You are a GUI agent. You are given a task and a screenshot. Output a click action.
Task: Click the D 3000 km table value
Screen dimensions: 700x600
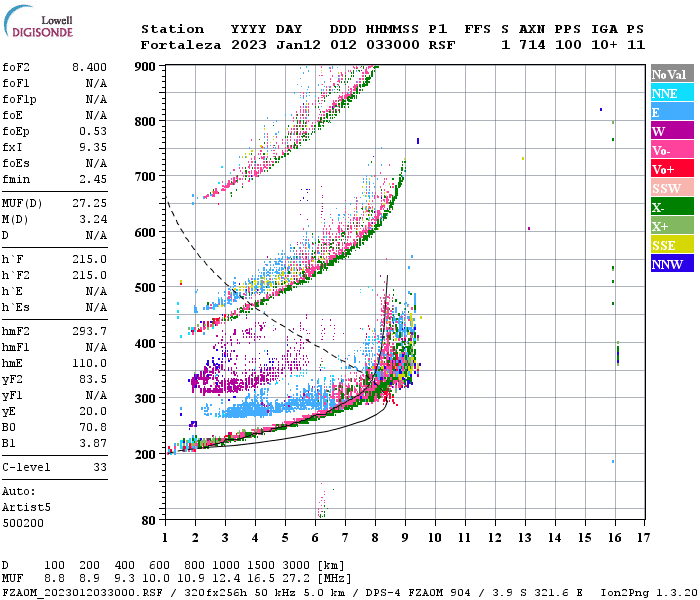[296, 566]
